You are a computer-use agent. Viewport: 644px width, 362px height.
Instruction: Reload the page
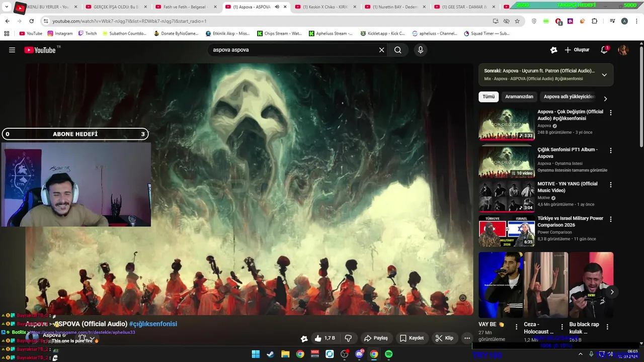[31, 21]
